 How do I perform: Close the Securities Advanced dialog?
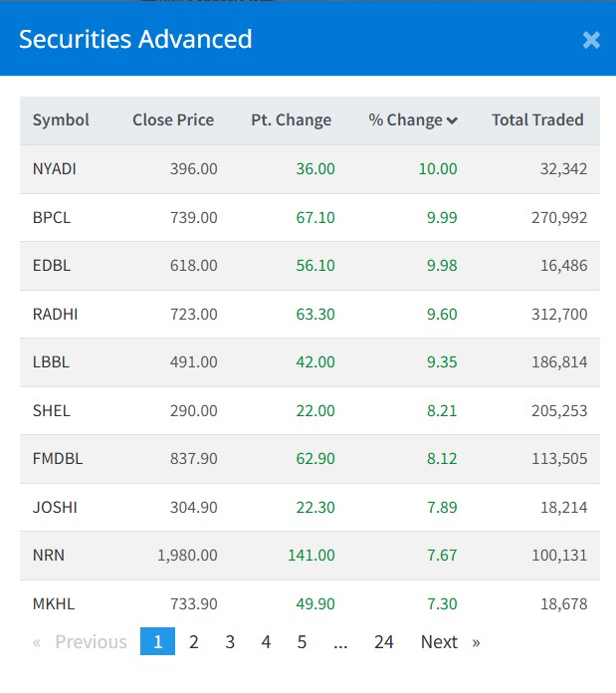[591, 40]
